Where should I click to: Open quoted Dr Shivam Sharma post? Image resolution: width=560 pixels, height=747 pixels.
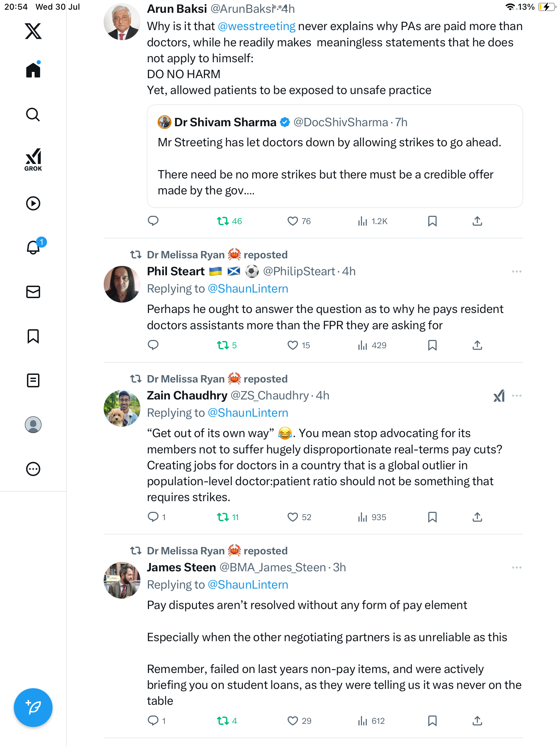pyautogui.click(x=335, y=156)
